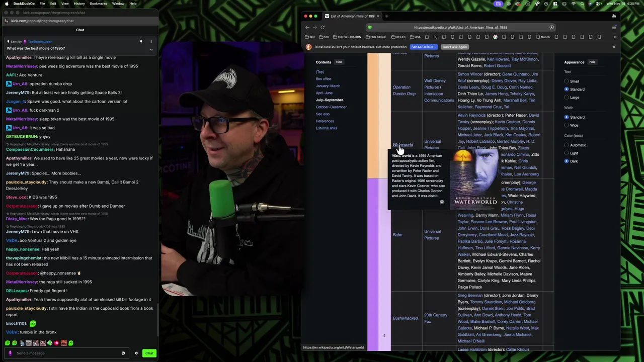Open the Duck.ai chat icon in the address bar
This screenshot has height=362, width=644.
click(551, 27)
